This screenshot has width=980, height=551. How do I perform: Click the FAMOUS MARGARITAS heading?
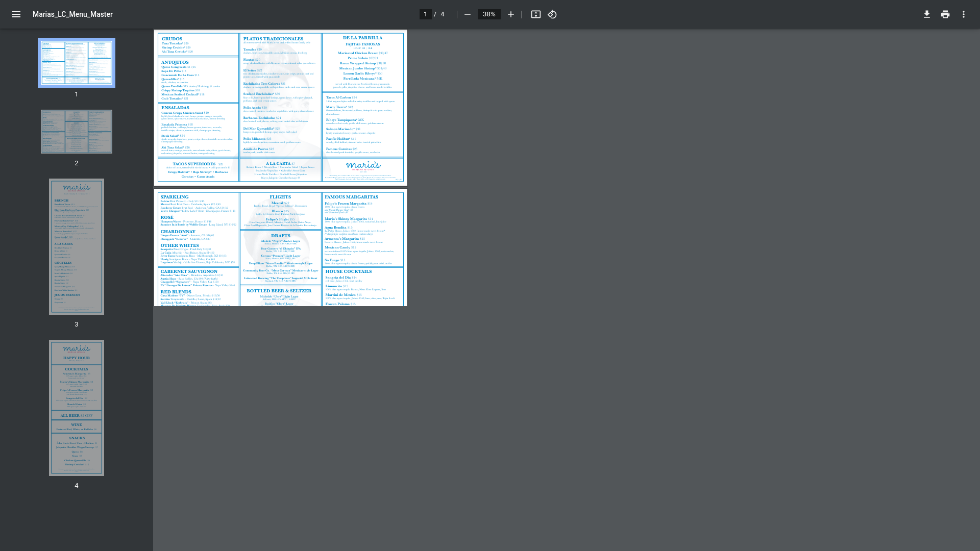[352, 197]
